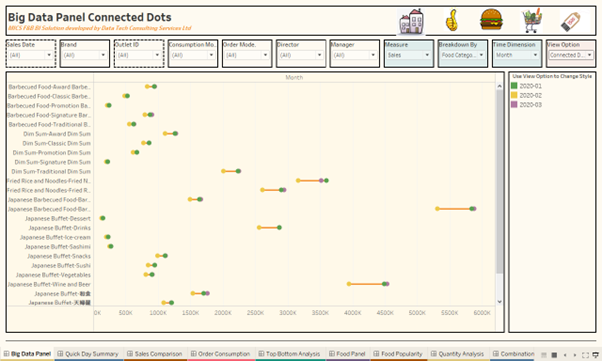Click the green 2020-01 legend swatch
This screenshot has width=602, height=361.
pyautogui.click(x=514, y=86)
